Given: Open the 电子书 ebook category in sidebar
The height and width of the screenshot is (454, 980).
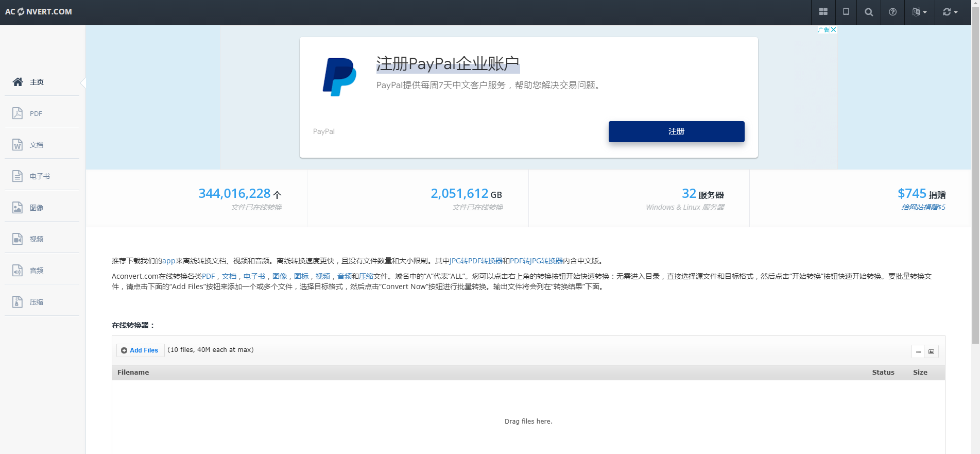Looking at the screenshot, I should [x=42, y=176].
